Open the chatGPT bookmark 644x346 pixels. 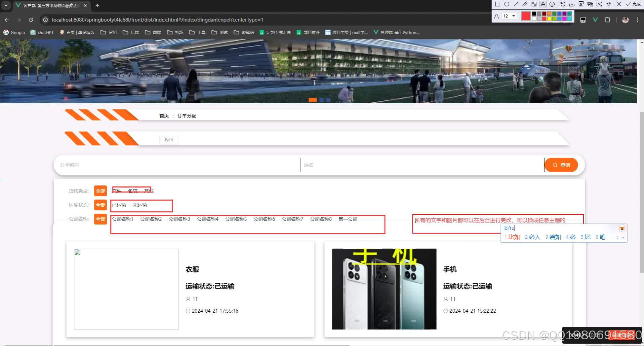click(42, 32)
